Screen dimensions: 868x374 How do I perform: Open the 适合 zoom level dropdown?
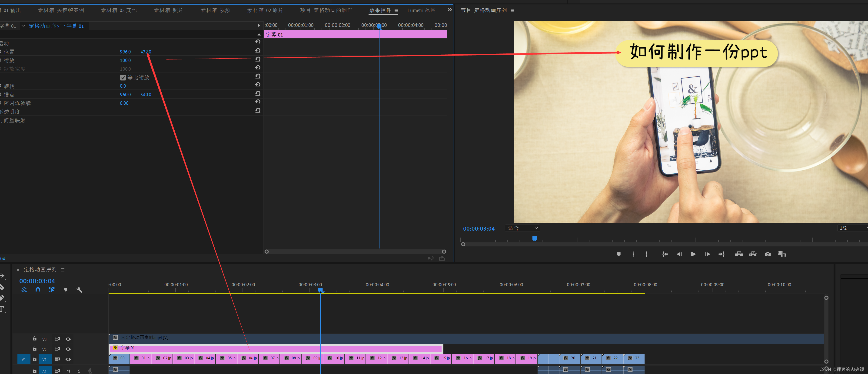tap(522, 228)
